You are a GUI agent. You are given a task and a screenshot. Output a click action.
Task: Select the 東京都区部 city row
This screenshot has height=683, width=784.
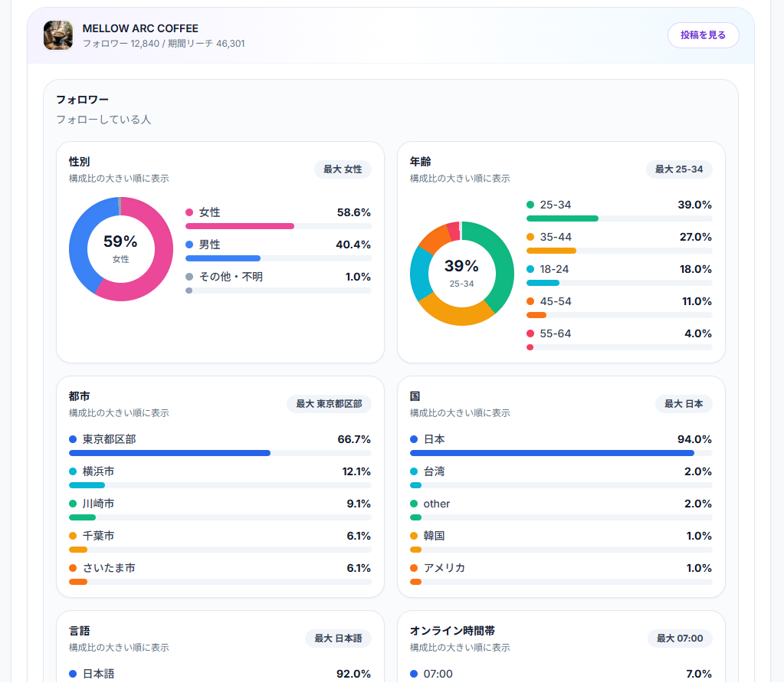[x=220, y=445]
